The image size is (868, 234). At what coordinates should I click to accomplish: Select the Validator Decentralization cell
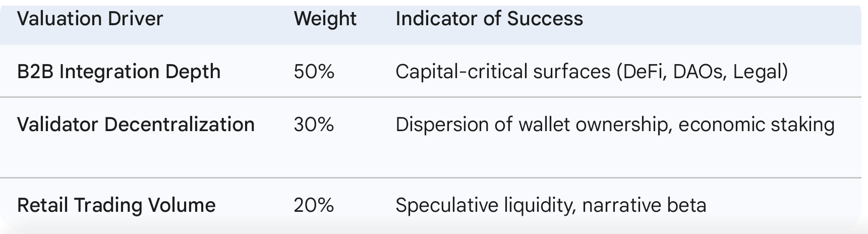coord(136,124)
